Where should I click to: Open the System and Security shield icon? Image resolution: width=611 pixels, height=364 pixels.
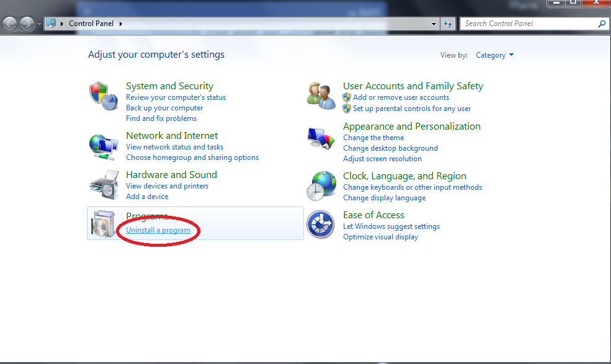[x=104, y=96]
